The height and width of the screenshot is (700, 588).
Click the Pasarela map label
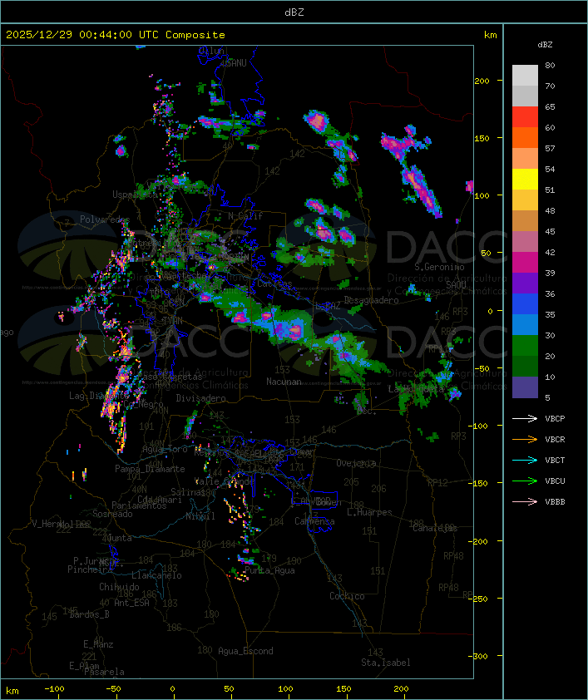104,672
